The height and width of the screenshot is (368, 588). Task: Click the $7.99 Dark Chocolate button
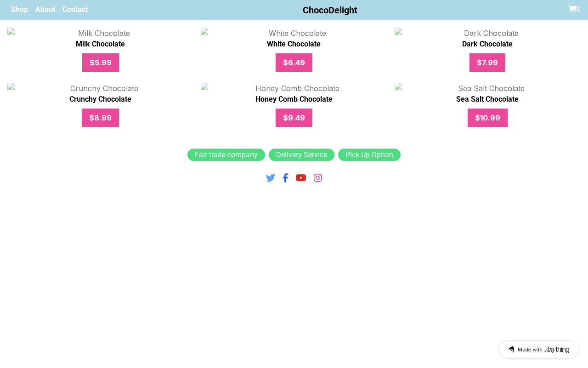[x=487, y=63]
